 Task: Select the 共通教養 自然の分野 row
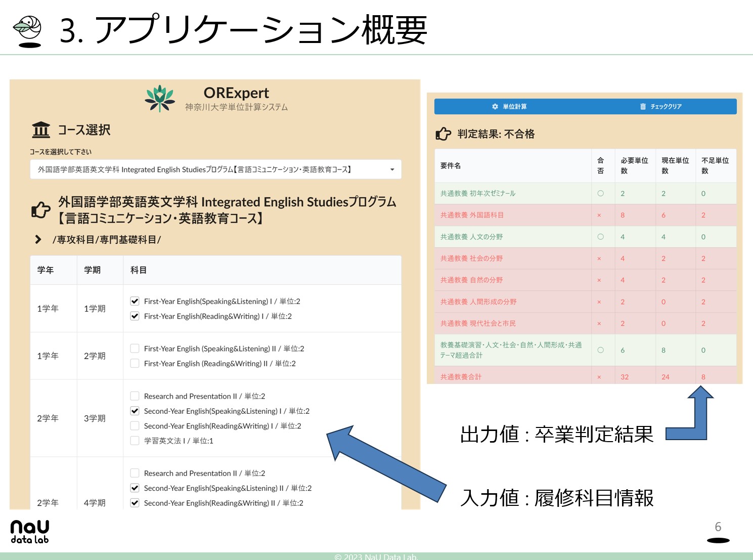(585, 280)
